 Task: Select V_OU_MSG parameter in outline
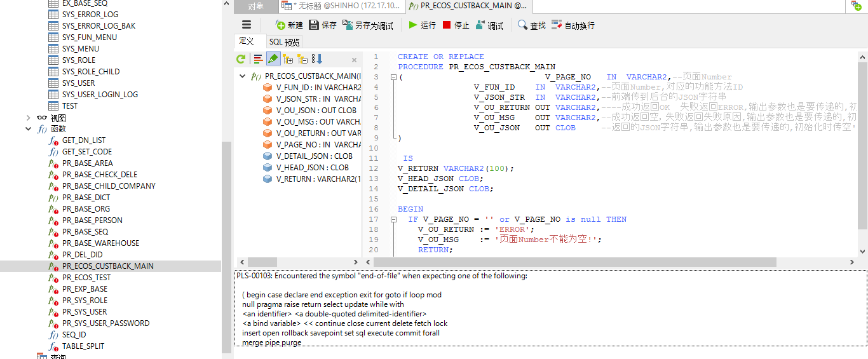point(311,121)
